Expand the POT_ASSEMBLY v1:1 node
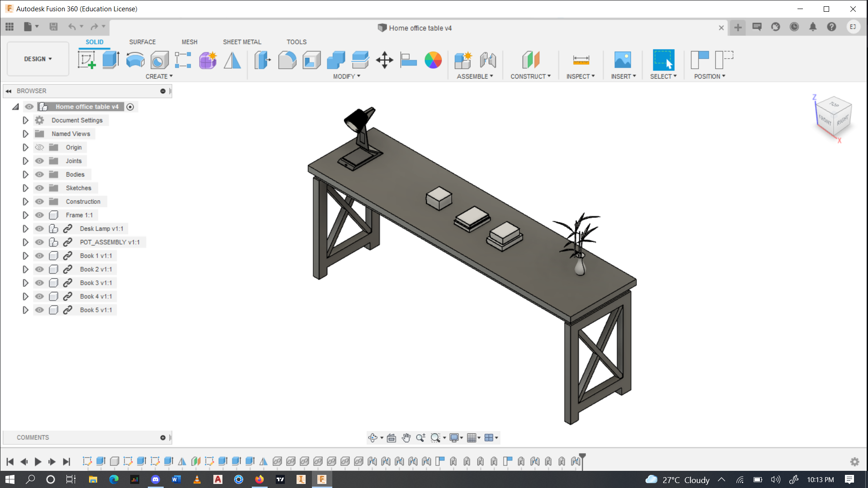The image size is (868, 488). [x=25, y=242]
